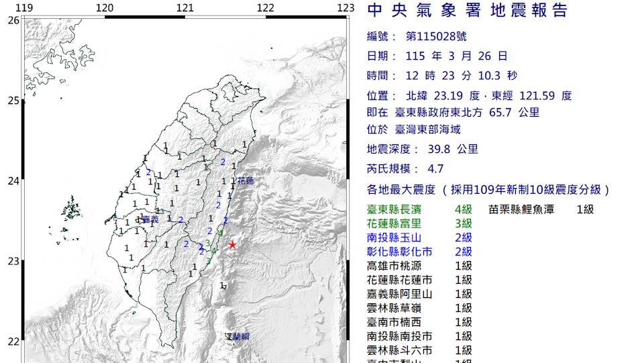Select the 南投縣玉山 2級 entry
This screenshot has width=644, height=363.
tap(419, 238)
